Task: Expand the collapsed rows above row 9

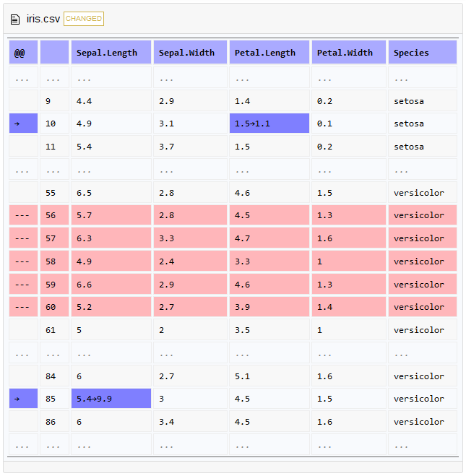Action: 23,79
